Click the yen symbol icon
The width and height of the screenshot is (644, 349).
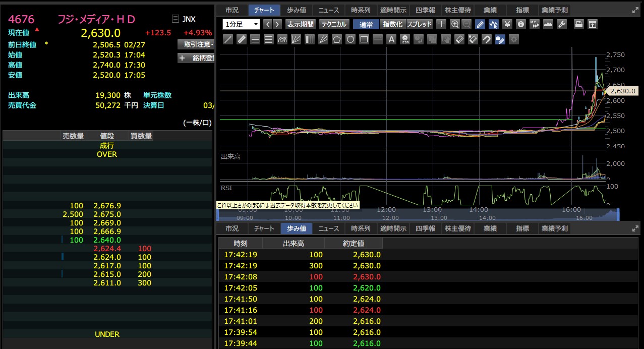coord(507,24)
